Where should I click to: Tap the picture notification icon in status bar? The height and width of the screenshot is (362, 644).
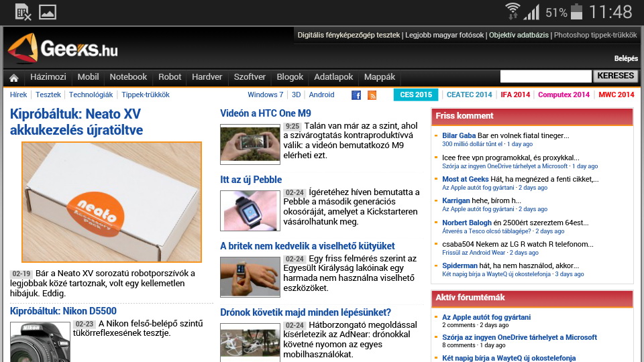click(47, 11)
